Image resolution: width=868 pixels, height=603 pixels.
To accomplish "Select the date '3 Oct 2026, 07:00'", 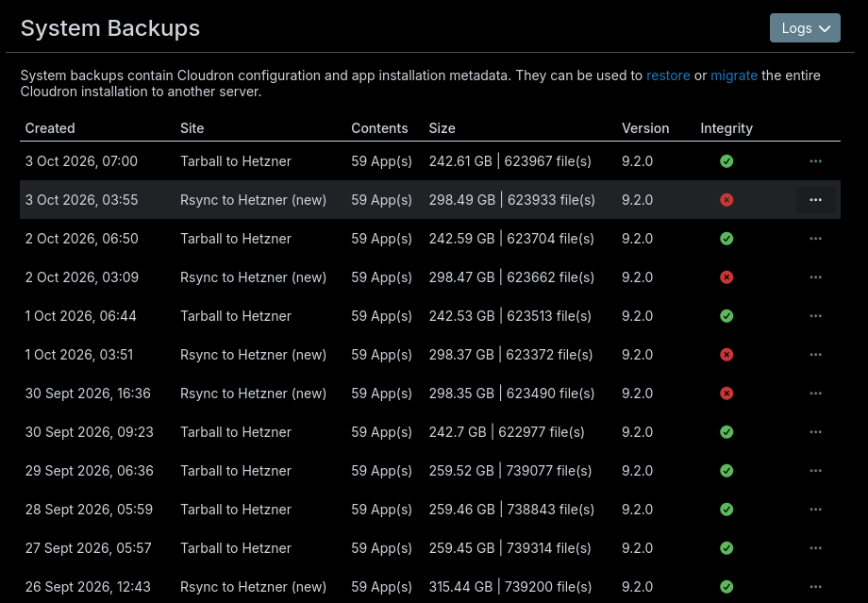I will [x=81, y=161].
